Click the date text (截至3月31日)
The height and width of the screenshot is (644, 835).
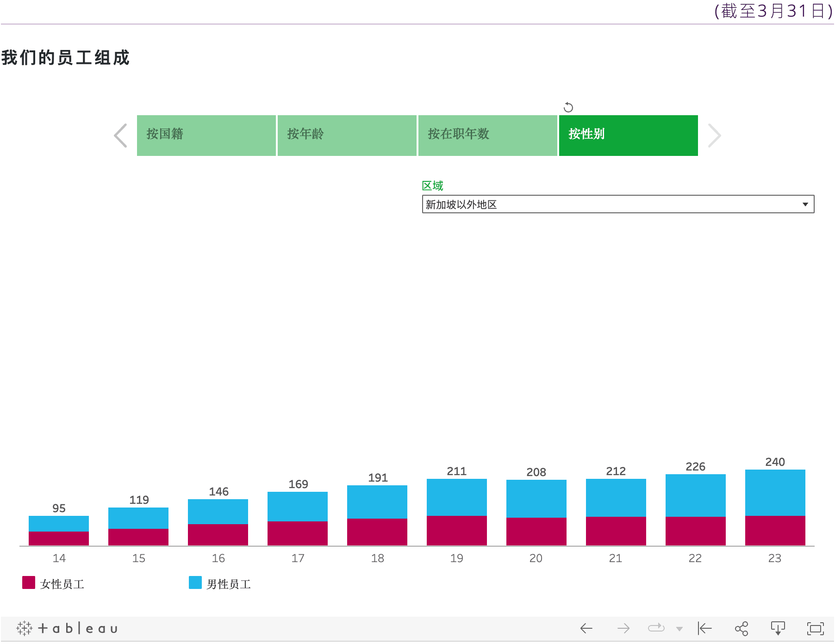coord(773,11)
